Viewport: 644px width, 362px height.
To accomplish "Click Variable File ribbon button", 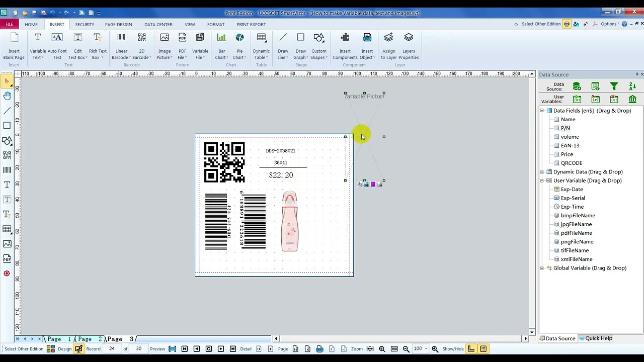I will (200, 46).
